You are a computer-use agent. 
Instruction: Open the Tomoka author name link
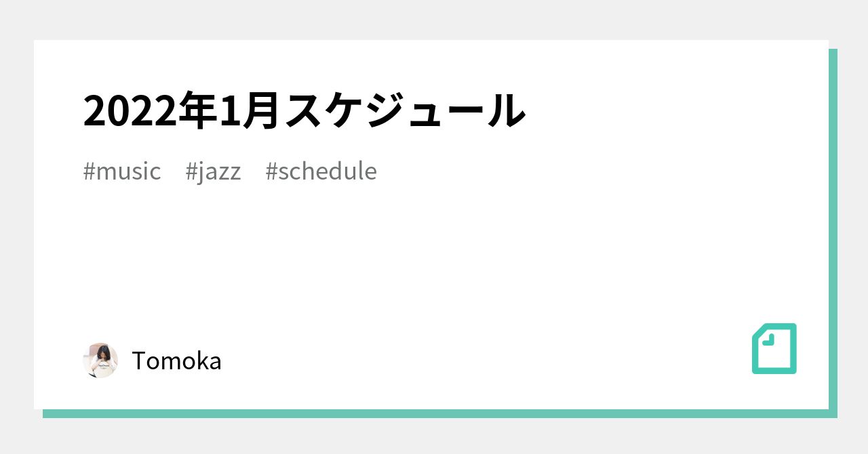[x=176, y=361]
